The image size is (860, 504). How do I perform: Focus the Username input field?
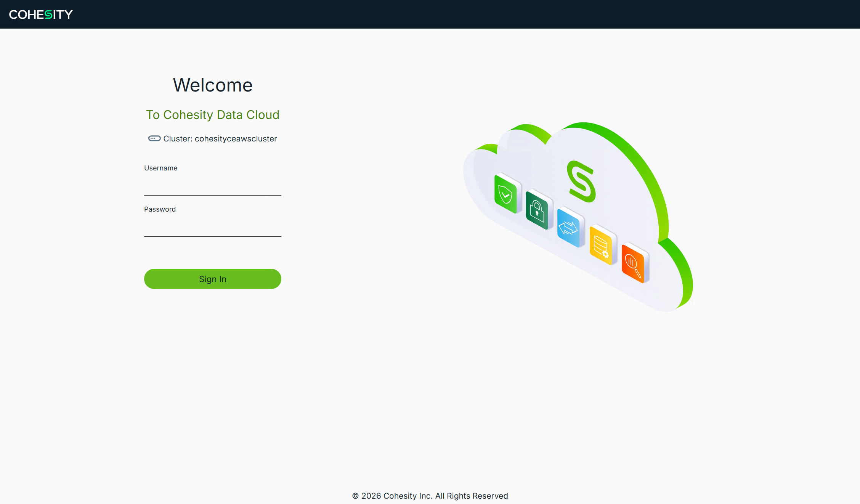tap(213, 186)
